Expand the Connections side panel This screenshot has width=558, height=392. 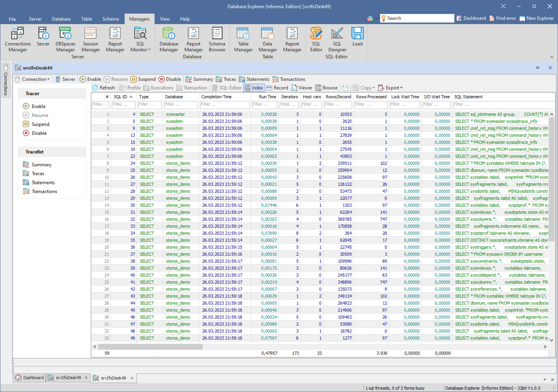[5, 80]
